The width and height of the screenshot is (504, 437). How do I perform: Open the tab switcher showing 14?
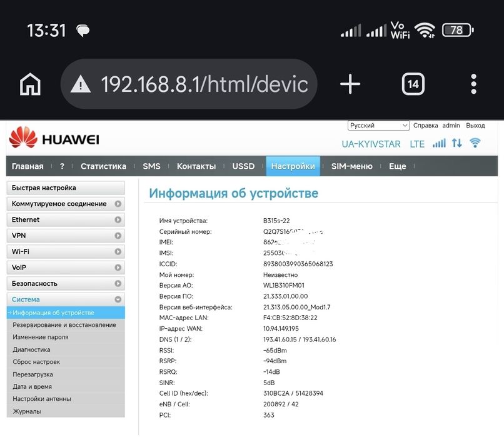[413, 84]
